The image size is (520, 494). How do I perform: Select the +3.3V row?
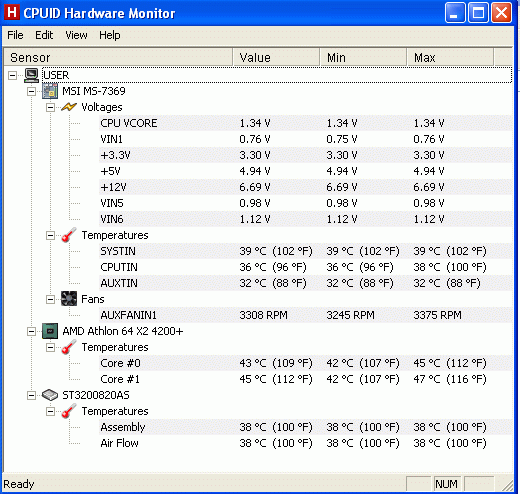pyautogui.click(x=306, y=155)
